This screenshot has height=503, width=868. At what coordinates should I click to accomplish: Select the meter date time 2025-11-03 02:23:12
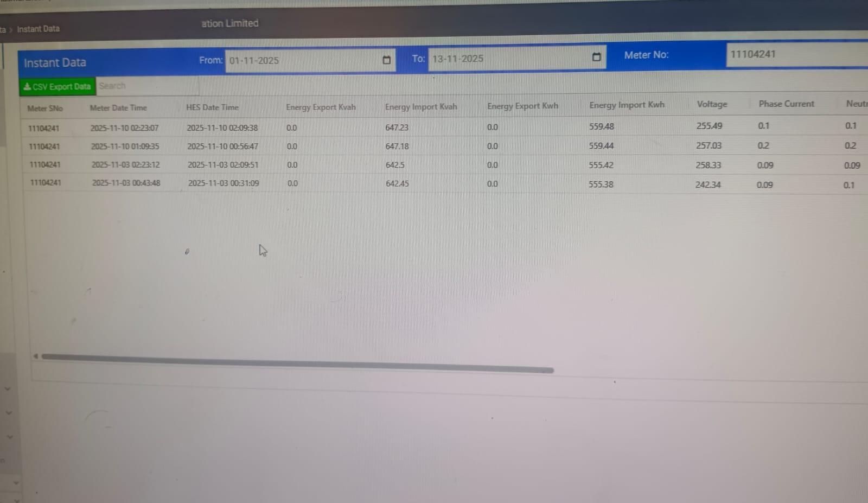coord(125,164)
